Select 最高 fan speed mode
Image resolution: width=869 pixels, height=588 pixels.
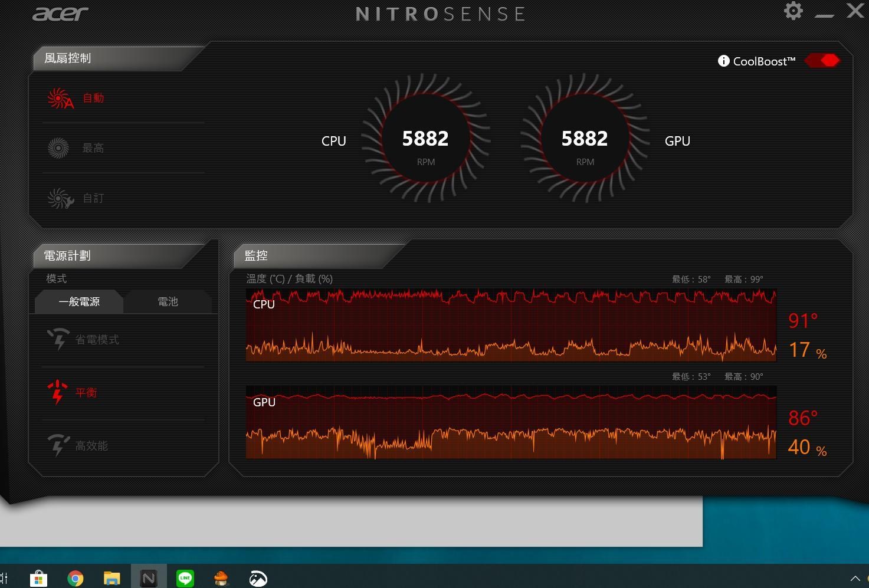[x=93, y=148]
